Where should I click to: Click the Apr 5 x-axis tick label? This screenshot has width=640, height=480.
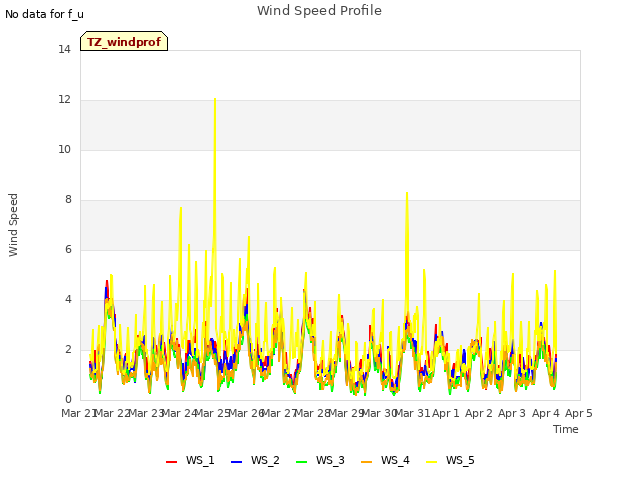click(x=578, y=413)
